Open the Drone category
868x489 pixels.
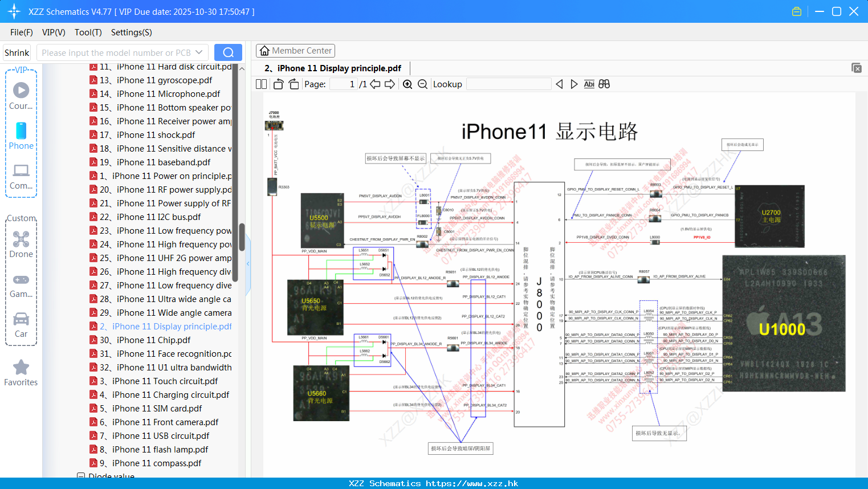pyautogui.click(x=21, y=244)
